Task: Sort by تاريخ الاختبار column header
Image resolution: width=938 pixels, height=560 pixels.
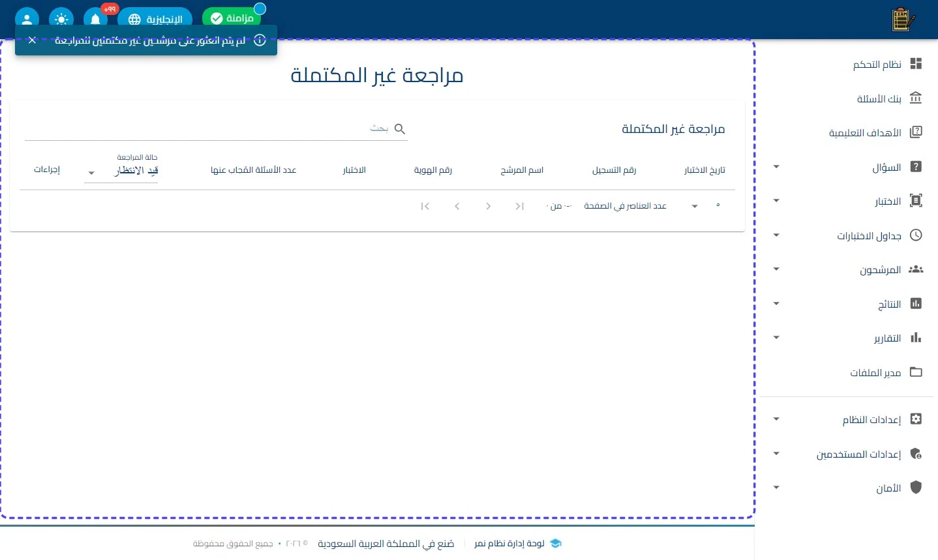Action: click(x=704, y=170)
